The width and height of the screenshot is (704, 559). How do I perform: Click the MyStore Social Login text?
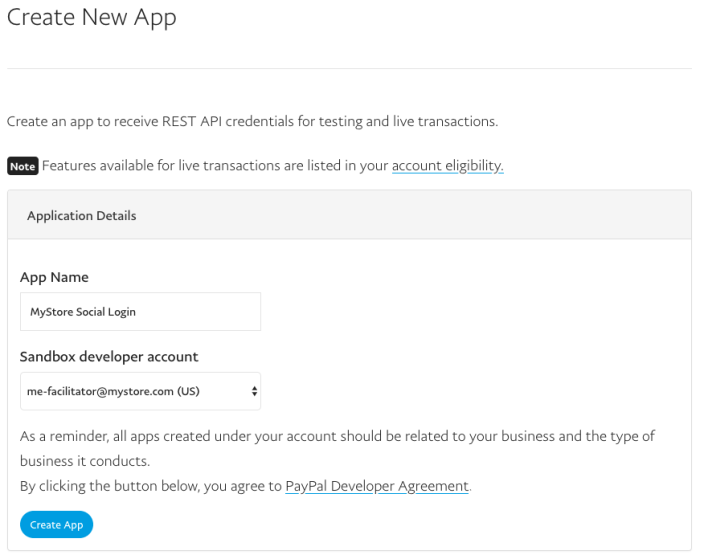point(83,312)
